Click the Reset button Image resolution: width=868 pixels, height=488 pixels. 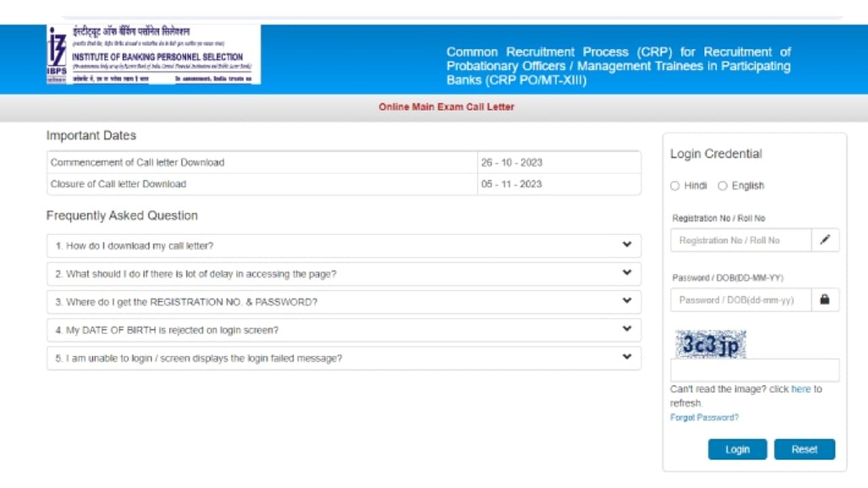[804, 449]
